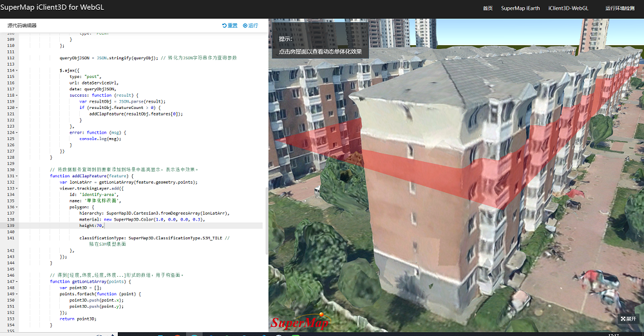The height and width of the screenshot is (336, 644).
Task: Click the SuperMap logo in 3D view
Action: click(300, 322)
